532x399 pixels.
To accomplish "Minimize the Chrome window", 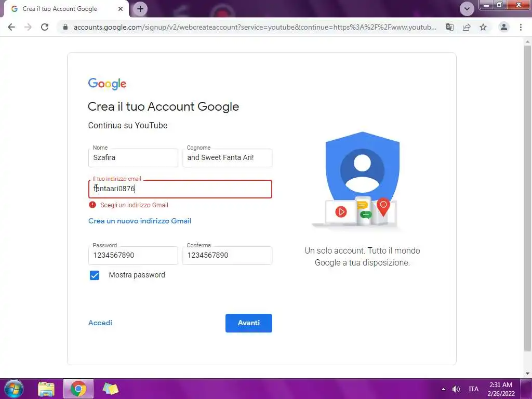I will click(486, 5).
